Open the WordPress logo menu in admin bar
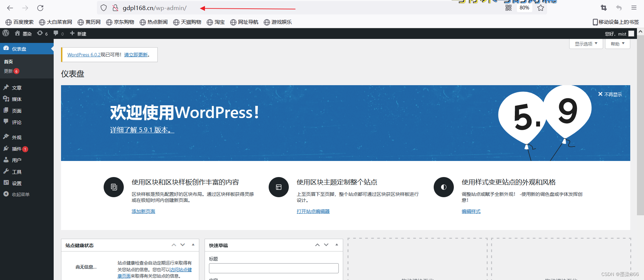Viewport: 644px width, 280px height. point(6,33)
